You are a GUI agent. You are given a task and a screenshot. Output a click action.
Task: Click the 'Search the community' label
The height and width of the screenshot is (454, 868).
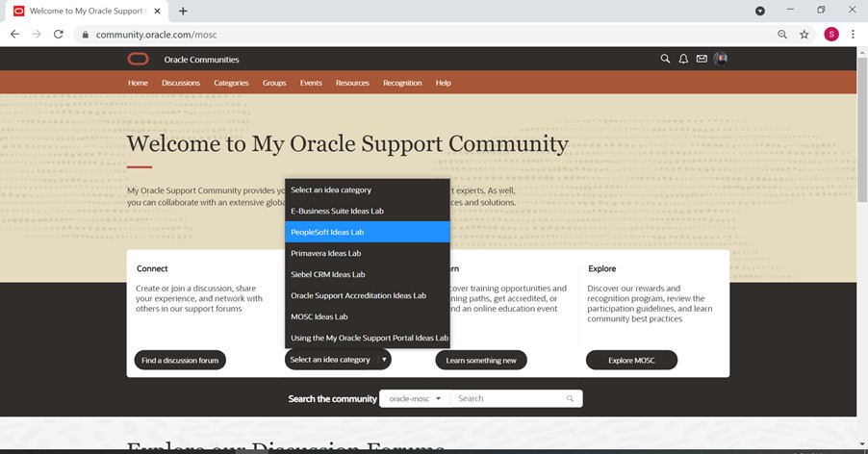click(x=332, y=399)
